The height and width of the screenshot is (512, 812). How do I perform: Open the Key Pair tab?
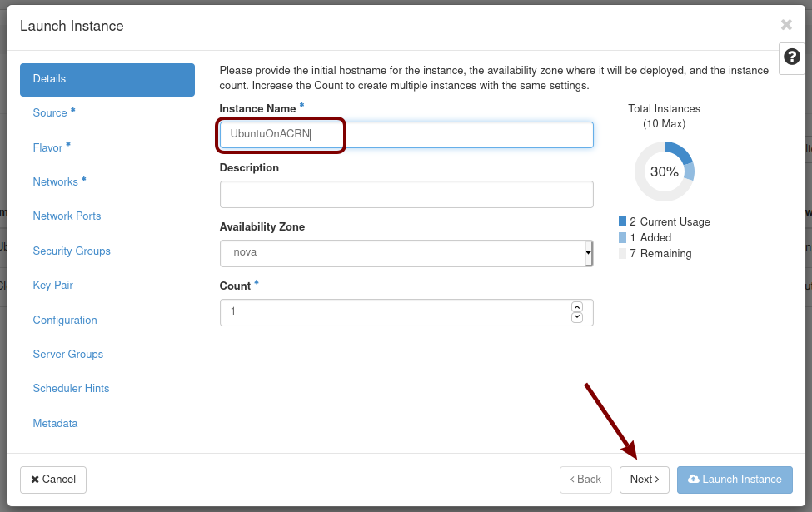click(x=53, y=286)
